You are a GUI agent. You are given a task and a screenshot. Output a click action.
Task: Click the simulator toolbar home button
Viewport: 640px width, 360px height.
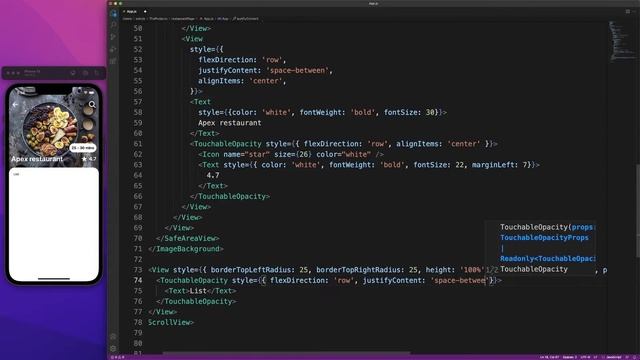tap(73, 73)
